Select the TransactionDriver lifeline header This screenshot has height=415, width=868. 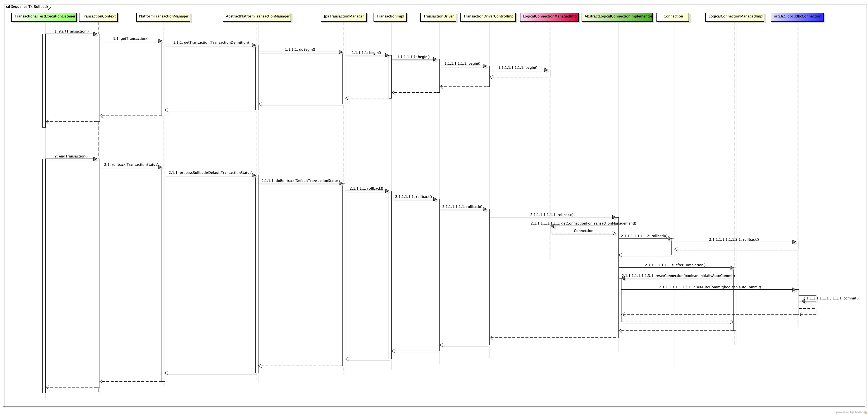coord(438,17)
